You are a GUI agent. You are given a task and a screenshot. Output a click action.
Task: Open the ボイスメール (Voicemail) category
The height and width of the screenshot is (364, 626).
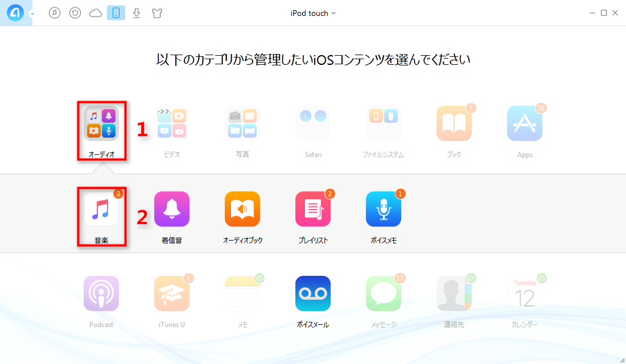click(313, 293)
